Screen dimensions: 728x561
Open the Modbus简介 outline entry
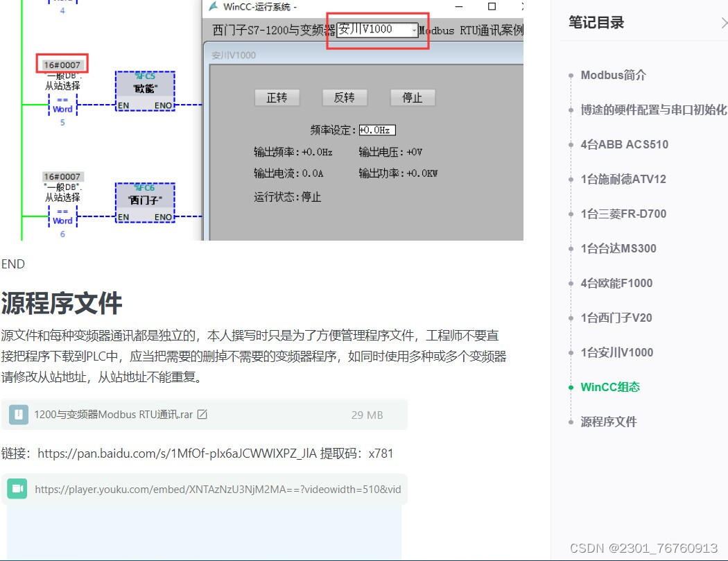click(613, 75)
